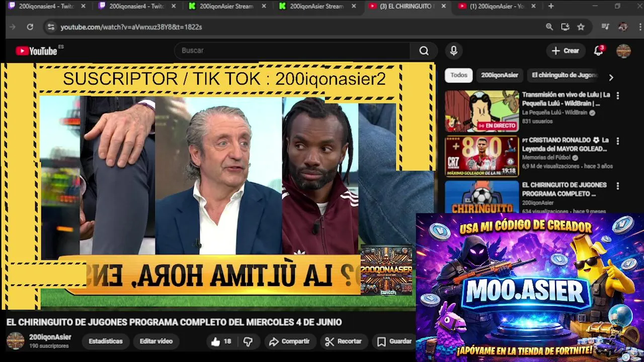Click 'Memorias del Fútbol' channel name
This screenshot has width=644, height=362.
point(547,158)
